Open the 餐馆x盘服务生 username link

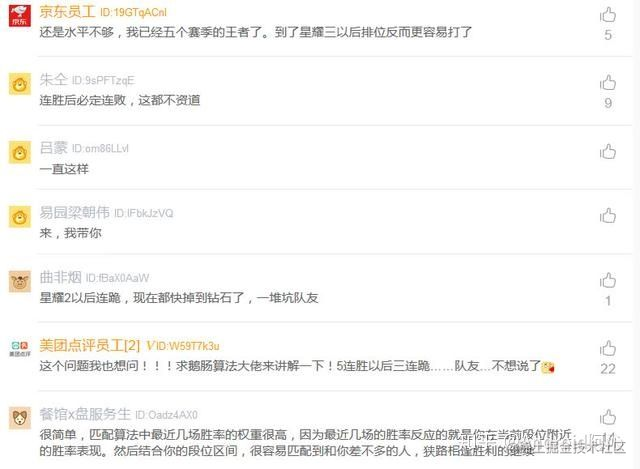click(x=85, y=414)
